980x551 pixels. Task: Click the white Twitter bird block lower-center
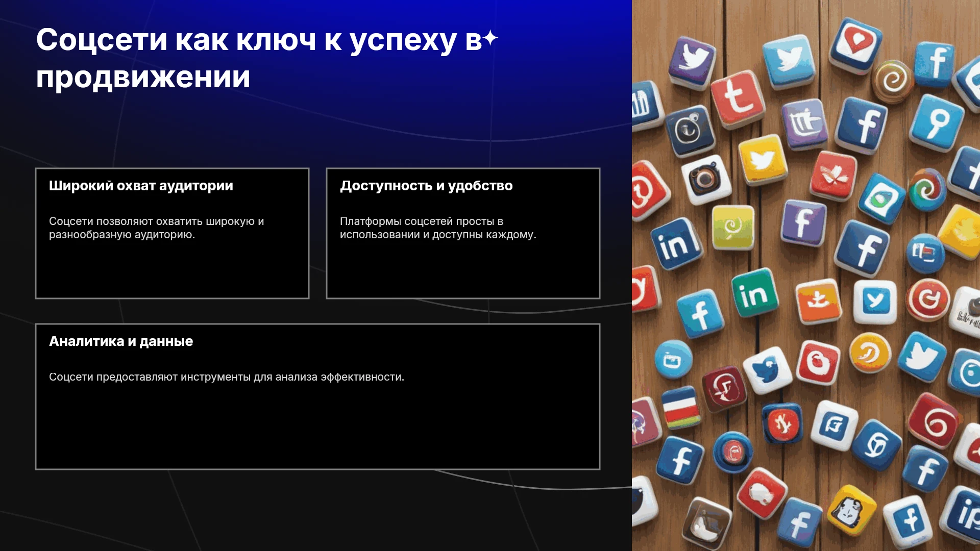point(767,370)
